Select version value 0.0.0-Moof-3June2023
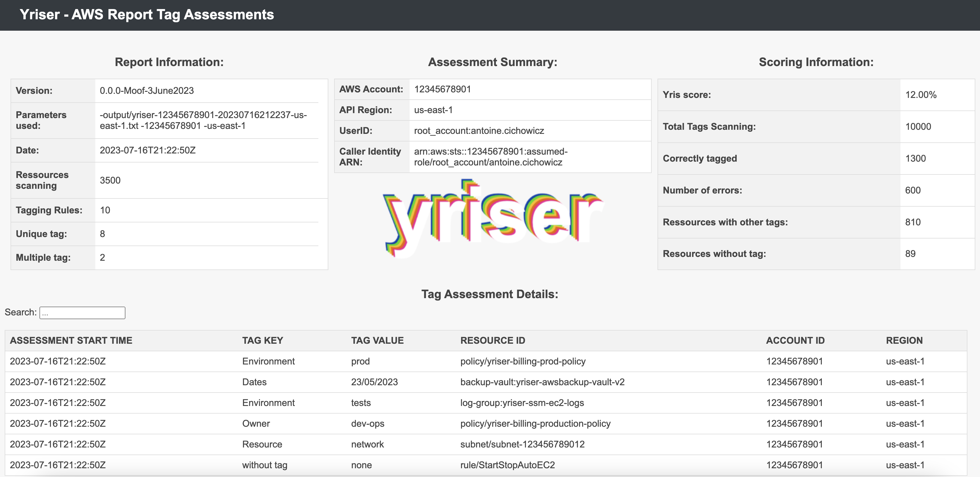Viewport: 980px width, 477px height. click(147, 91)
